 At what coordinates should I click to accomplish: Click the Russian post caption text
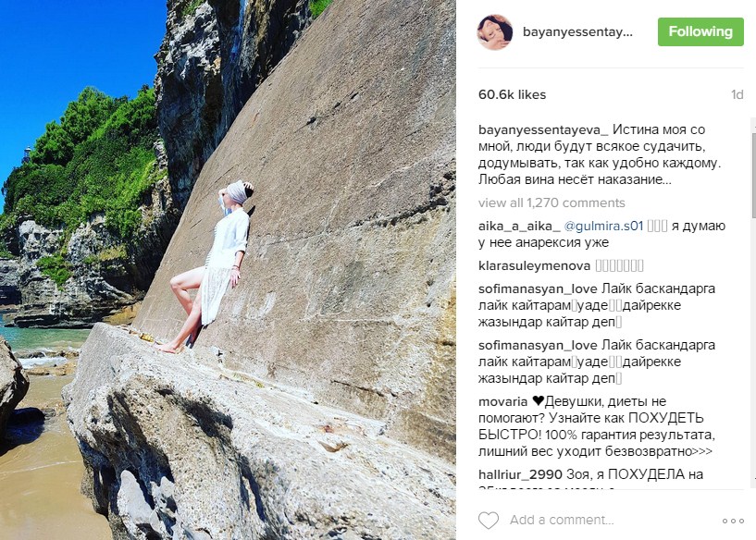pyautogui.click(x=600, y=155)
